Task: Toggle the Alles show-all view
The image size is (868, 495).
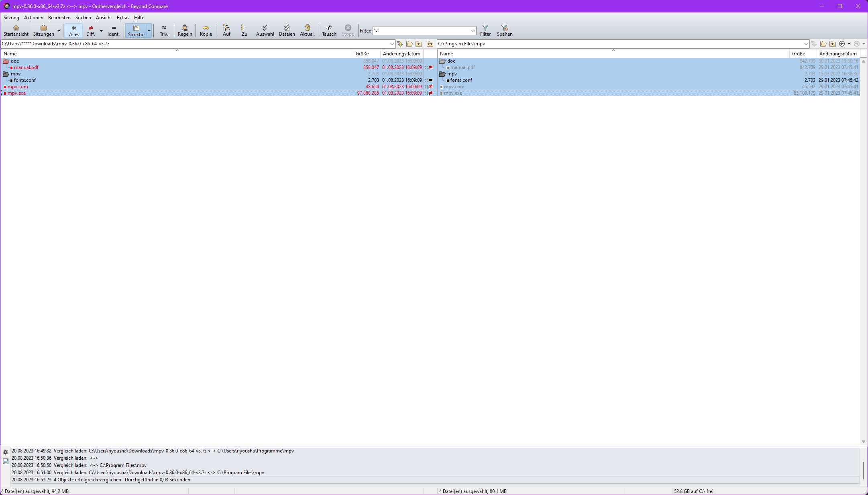Action: point(74,30)
